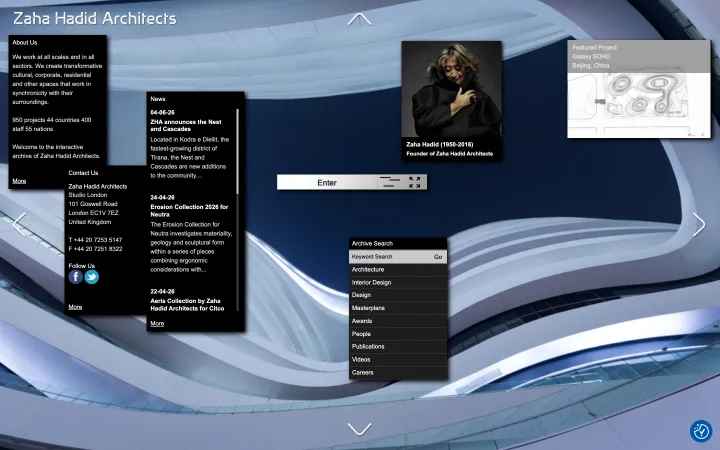Click 'Archive Search' panel heading
This screenshot has height=450, width=720.
point(372,243)
